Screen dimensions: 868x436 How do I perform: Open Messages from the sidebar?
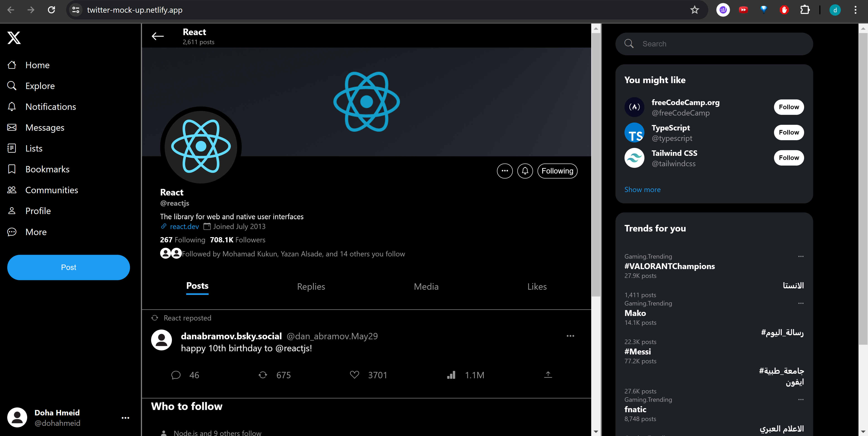tap(45, 127)
